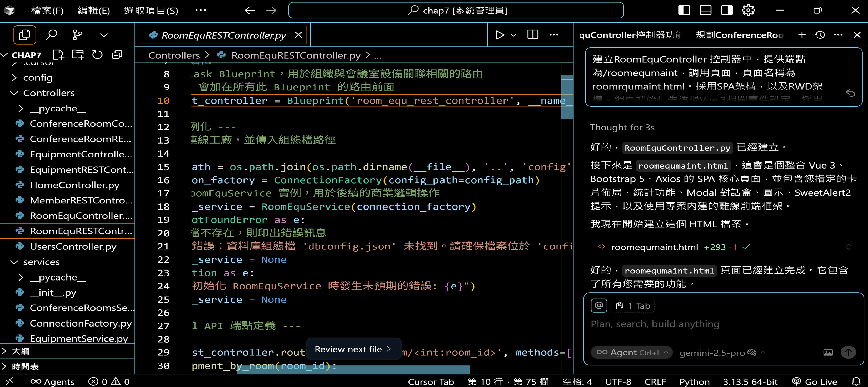Split the editor right

pyautogui.click(x=533, y=35)
